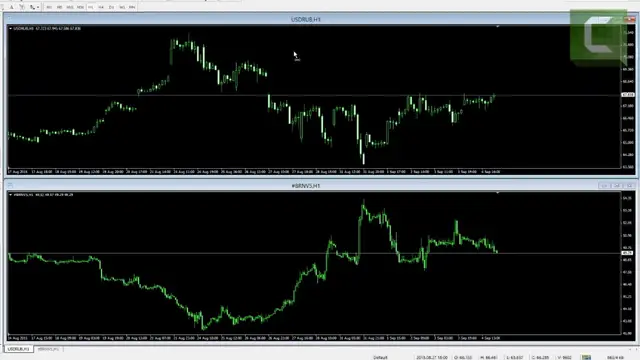Viewport: 640px width, 360px height.
Task: Switch the chart to the D1 timeframe
Action: 111,7
